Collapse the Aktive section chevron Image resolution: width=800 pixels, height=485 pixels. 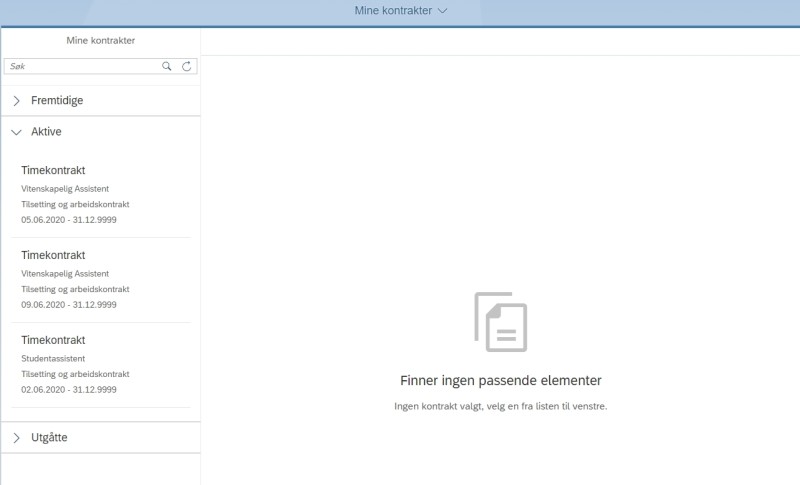coord(16,132)
